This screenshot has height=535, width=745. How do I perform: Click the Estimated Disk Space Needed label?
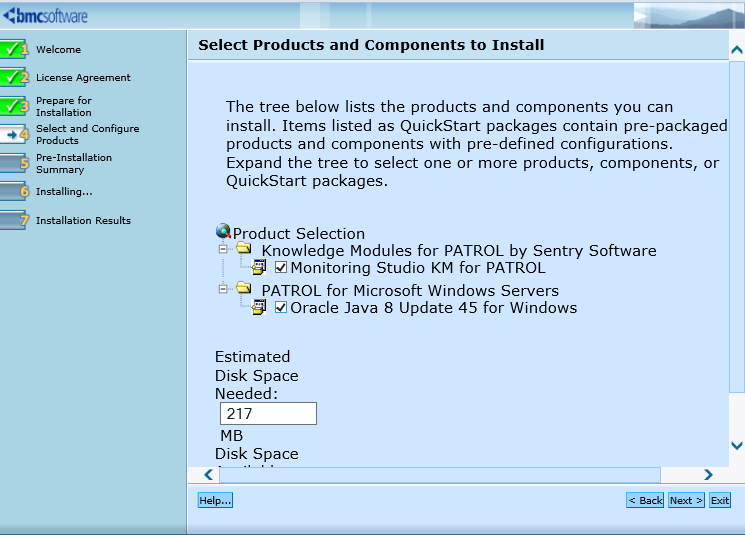point(257,375)
